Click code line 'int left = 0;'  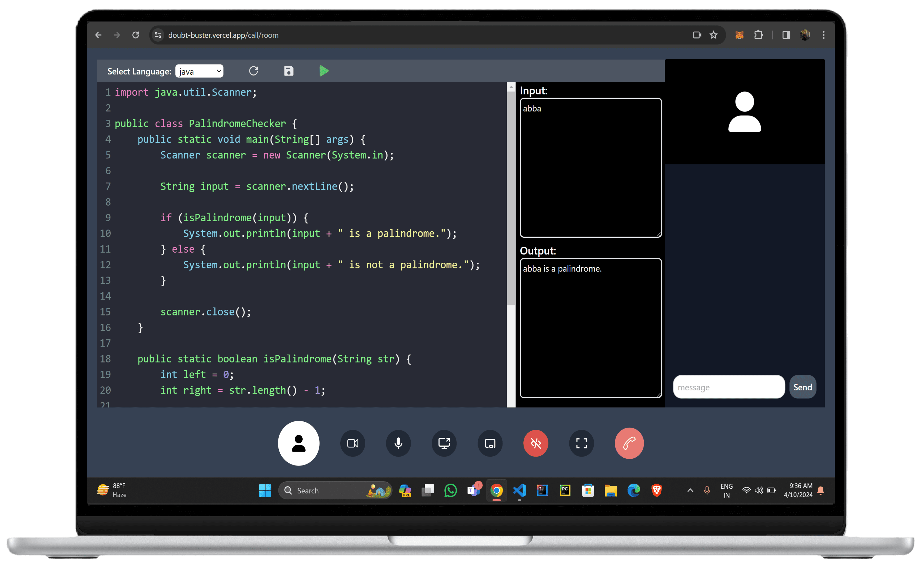pyautogui.click(x=197, y=374)
